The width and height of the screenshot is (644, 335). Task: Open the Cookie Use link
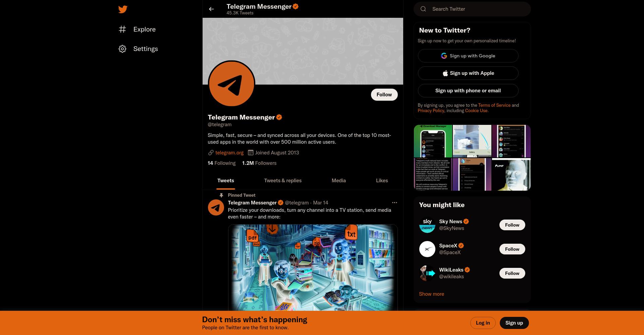(476, 111)
